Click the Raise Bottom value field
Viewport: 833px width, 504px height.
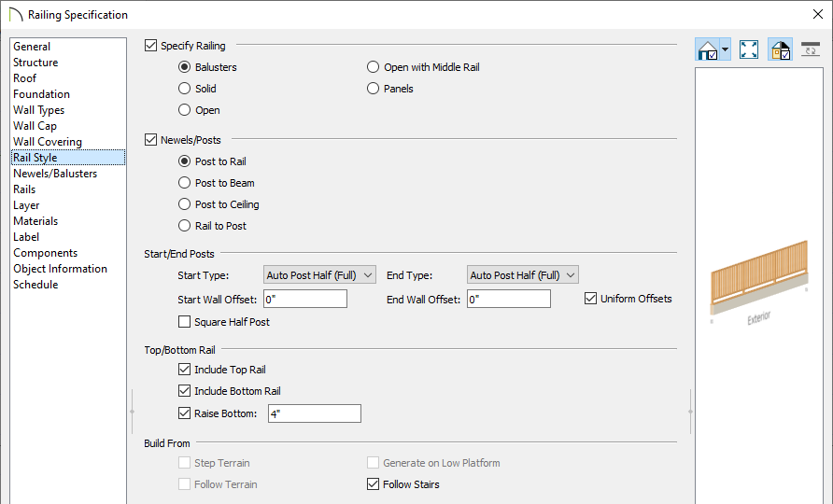click(x=314, y=413)
